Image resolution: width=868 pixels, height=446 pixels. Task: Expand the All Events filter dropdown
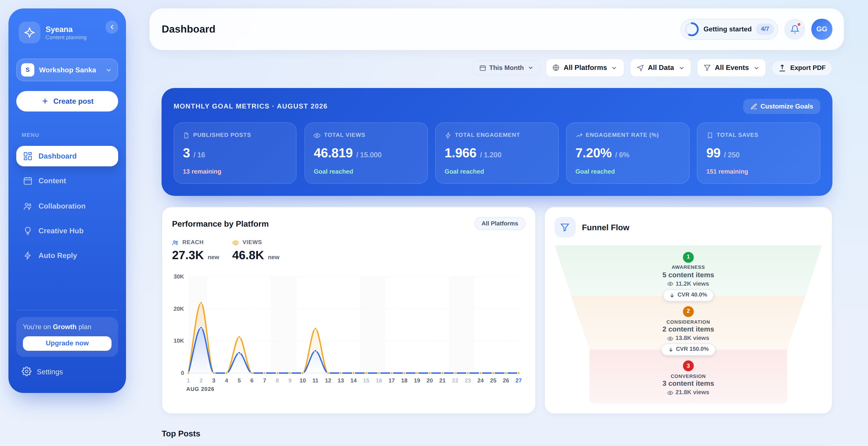tap(731, 68)
